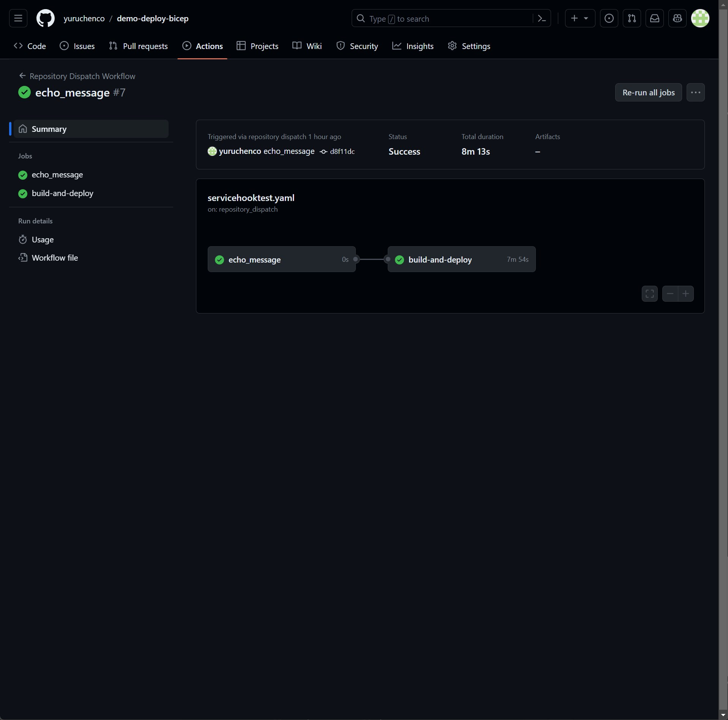Click the build-and-deploy job node in graph
The image size is (728, 720).
click(x=462, y=260)
